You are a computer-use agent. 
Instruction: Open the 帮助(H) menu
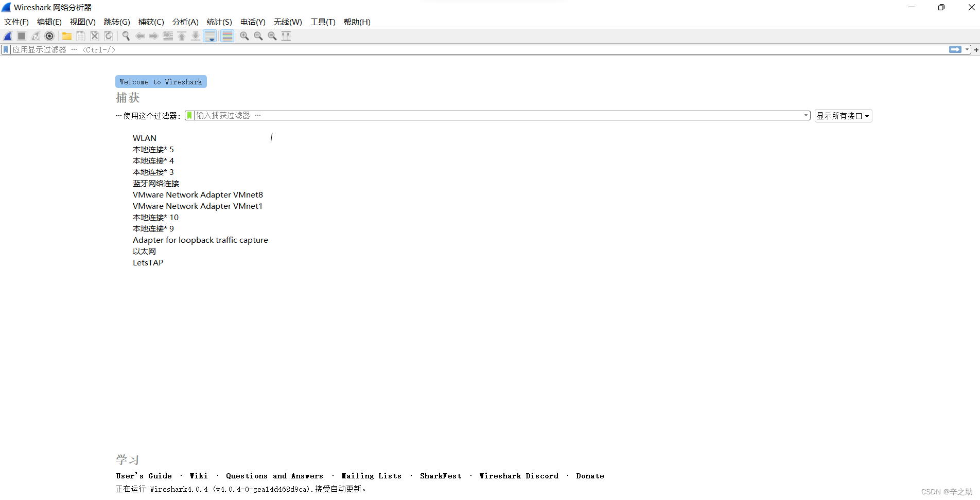click(357, 22)
